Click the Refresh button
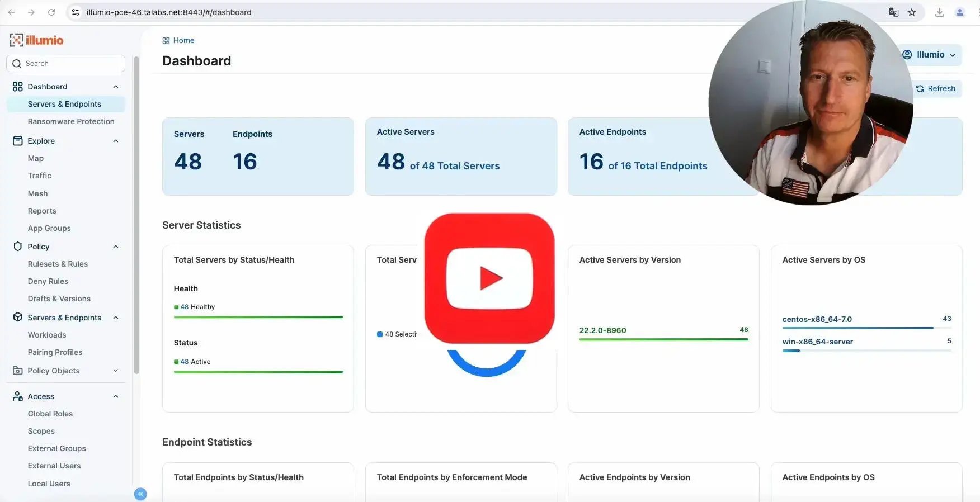The width and height of the screenshot is (980, 502). pos(936,88)
